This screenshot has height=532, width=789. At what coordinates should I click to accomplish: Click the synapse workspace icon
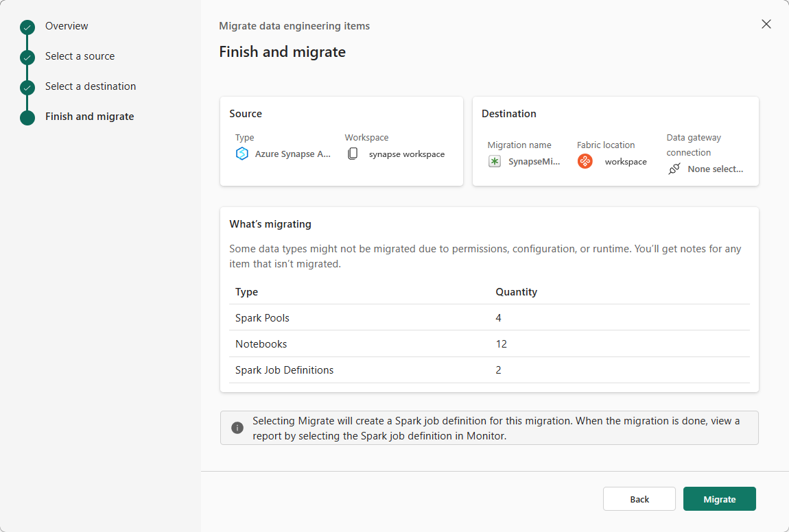(353, 154)
